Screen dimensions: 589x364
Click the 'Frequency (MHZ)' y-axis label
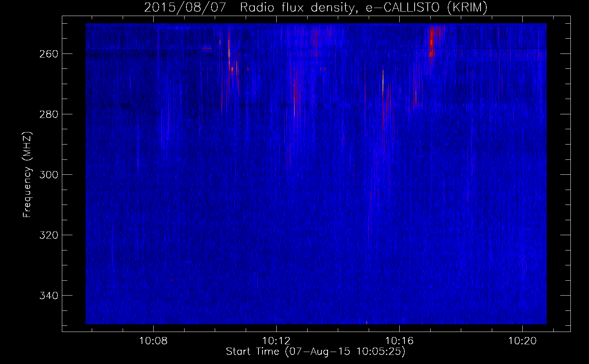point(27,174)
